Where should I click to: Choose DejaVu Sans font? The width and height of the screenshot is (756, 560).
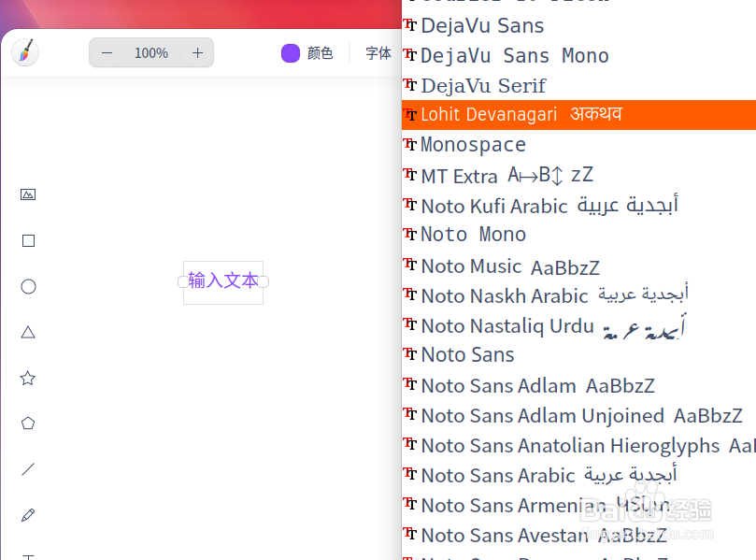(578, 25)
